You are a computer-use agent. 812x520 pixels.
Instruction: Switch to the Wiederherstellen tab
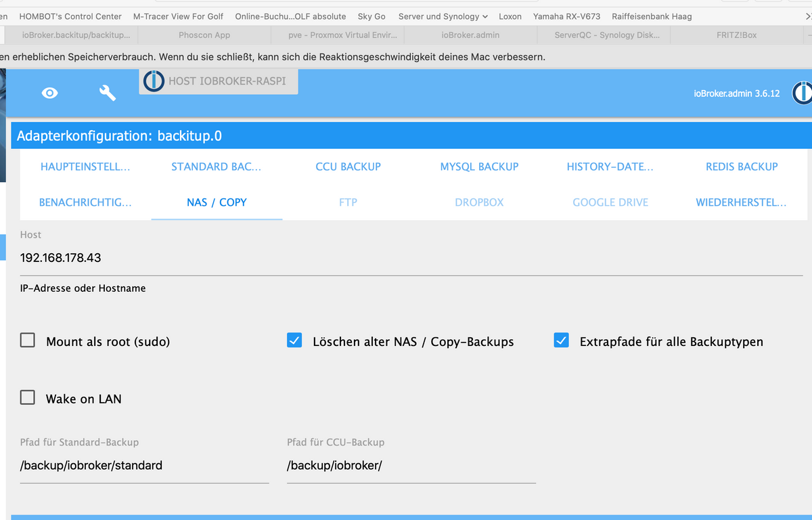click(x=742, y=202)
